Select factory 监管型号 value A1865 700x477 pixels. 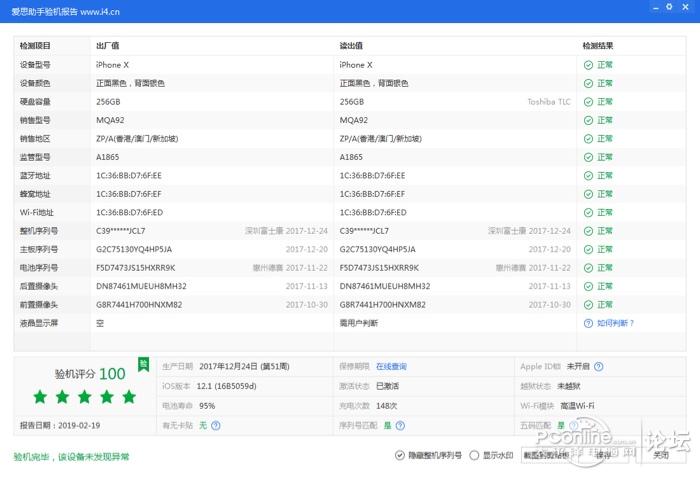(108, 157)
